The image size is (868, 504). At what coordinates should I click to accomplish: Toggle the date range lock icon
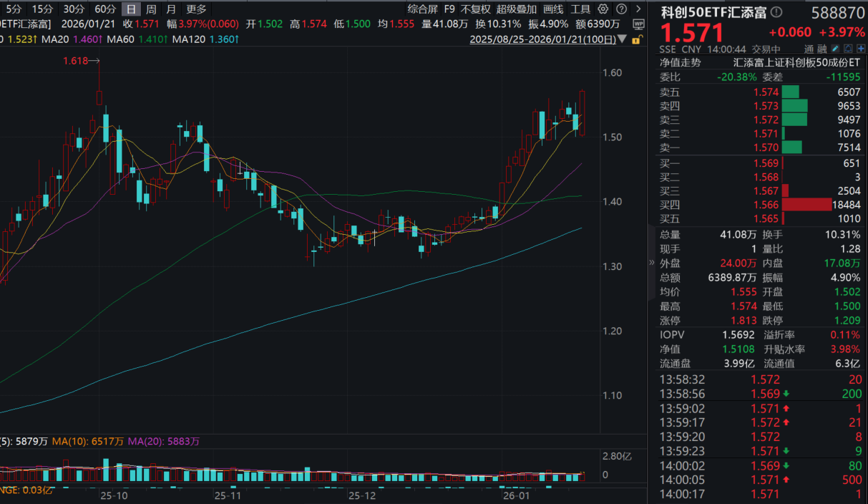(x=636, y=39)
